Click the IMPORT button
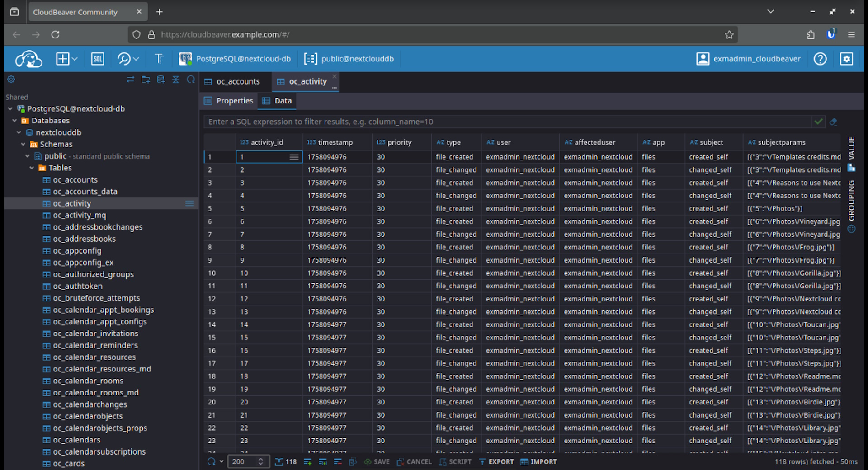This screenshot has width=868, height=470. [538, 461]
